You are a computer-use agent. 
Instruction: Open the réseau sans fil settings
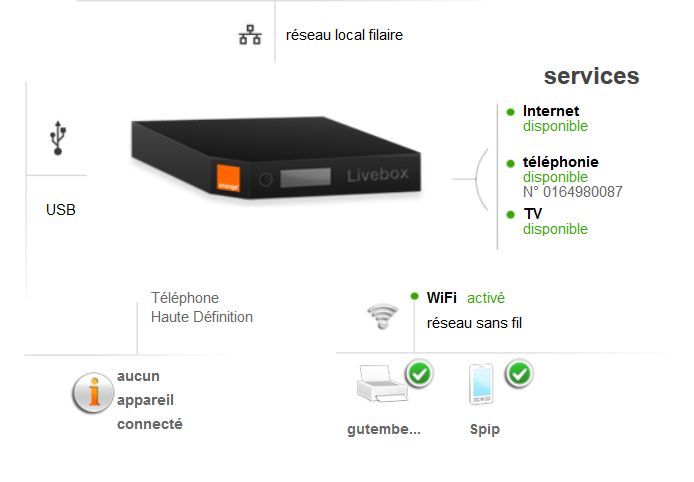(474, 323)
